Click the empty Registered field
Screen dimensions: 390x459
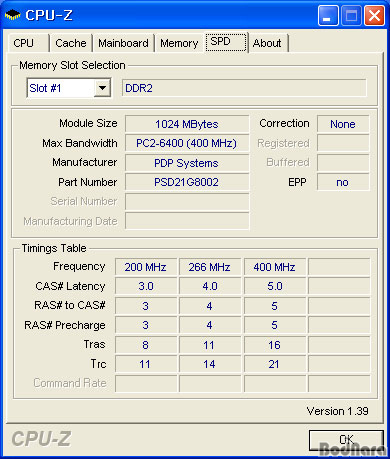(x=343, y=143)
